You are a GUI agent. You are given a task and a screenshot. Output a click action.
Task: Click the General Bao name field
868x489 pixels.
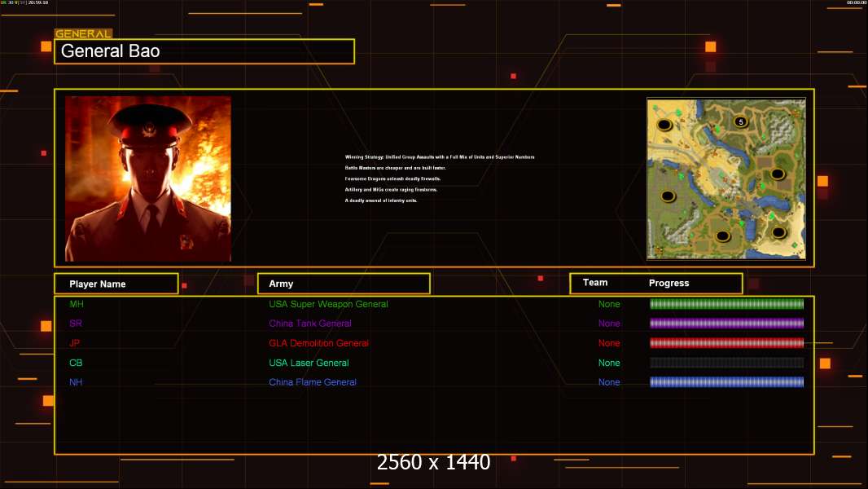(x=204, y=51)
